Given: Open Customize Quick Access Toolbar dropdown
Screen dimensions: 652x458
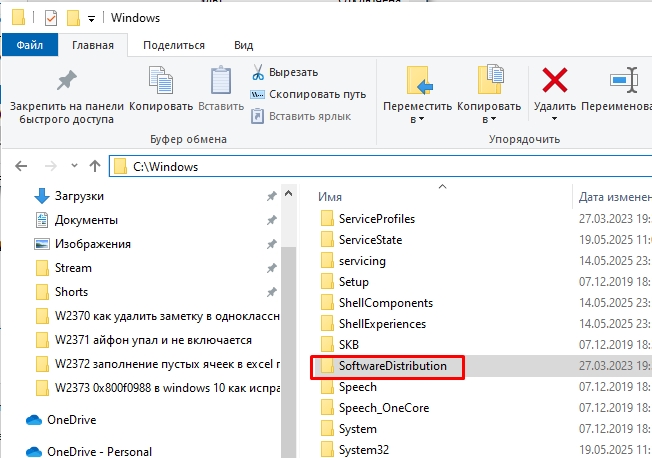Looking at the screenshot, I should point(91,18).
